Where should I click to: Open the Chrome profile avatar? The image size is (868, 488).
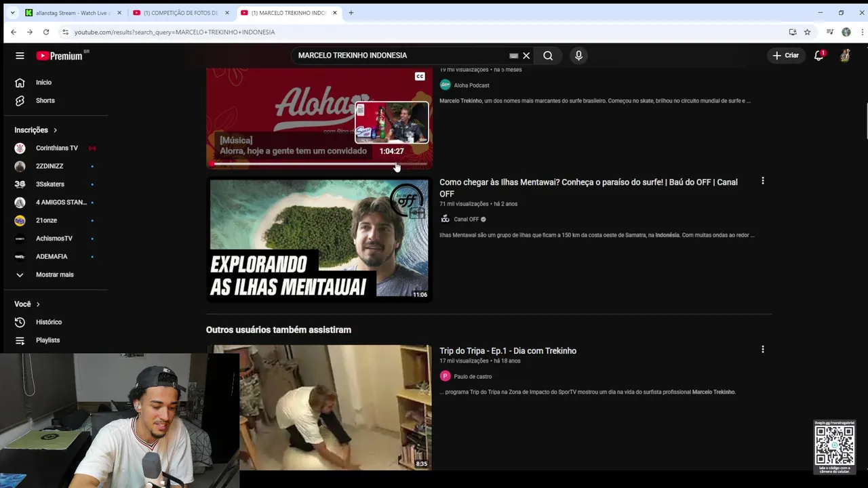(846, 32)
